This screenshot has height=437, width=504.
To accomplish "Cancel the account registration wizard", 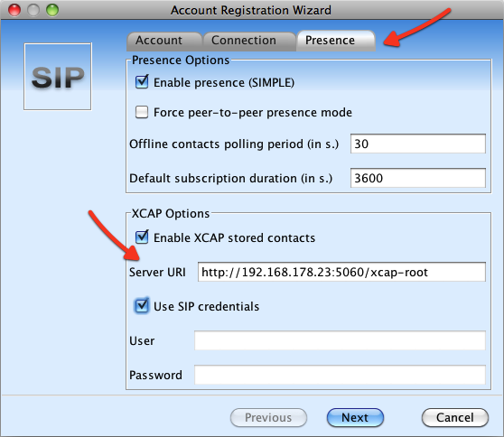I will 455,417.
